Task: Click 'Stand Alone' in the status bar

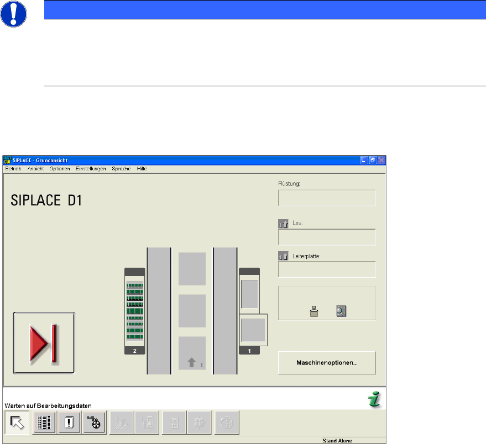Action: pyautogui.click(x=337, y=441)
